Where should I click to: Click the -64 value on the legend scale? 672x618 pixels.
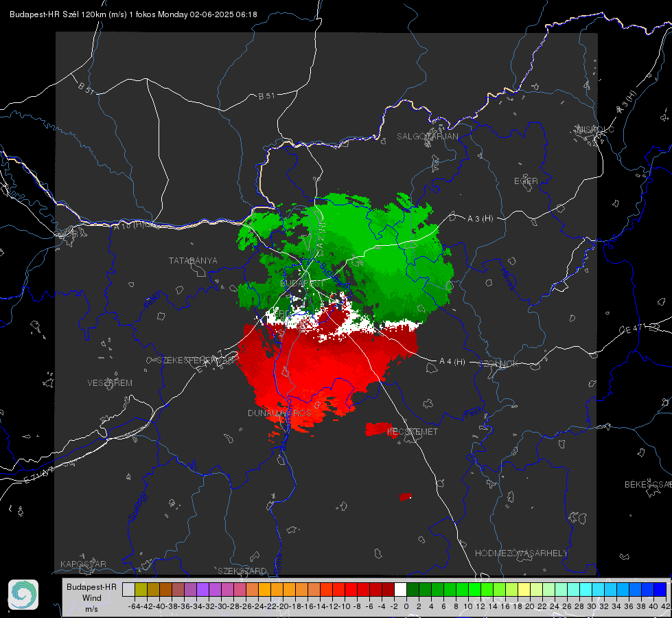(134, 606)
